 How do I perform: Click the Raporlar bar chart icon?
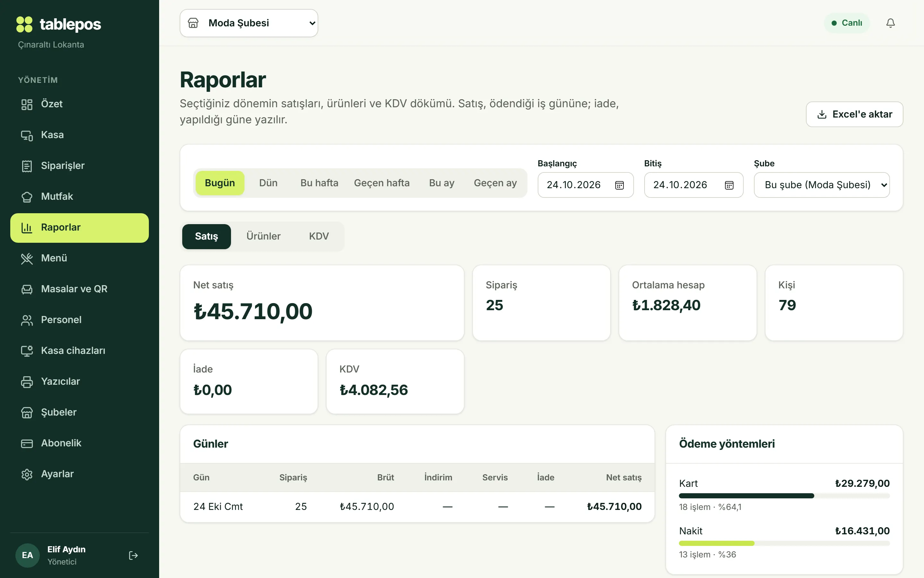(x=27, y=228)
